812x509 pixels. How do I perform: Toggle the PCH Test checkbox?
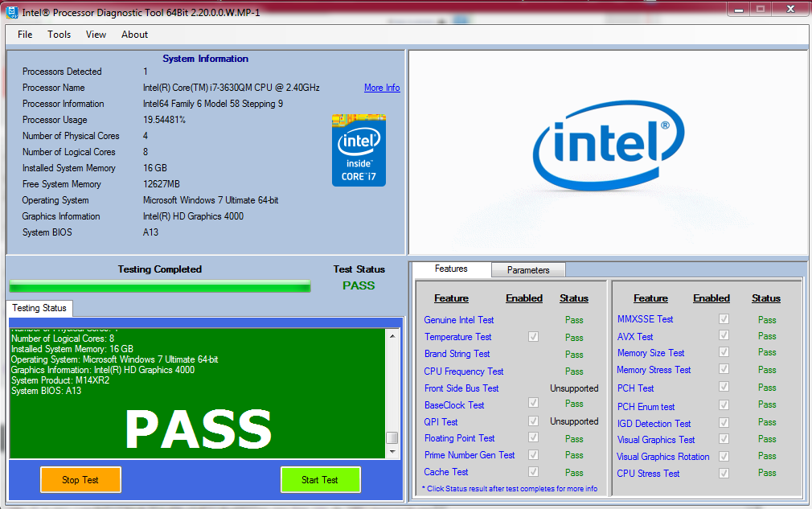coord(724,387)
